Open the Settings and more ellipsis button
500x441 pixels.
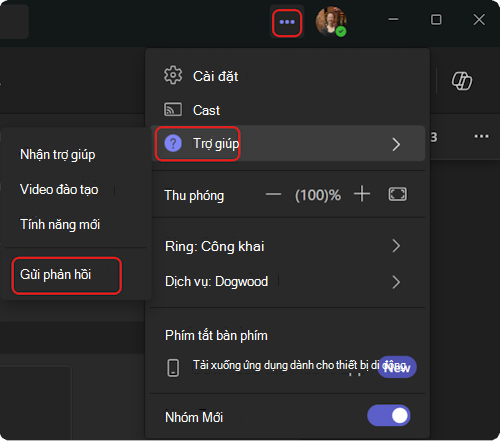click(x=287, y=22)
